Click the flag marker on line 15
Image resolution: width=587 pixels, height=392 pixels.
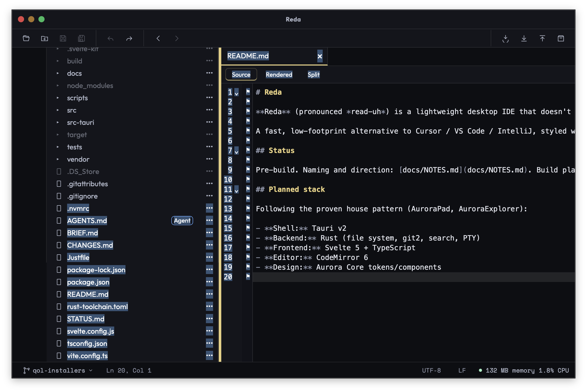(x=248, y=228)
